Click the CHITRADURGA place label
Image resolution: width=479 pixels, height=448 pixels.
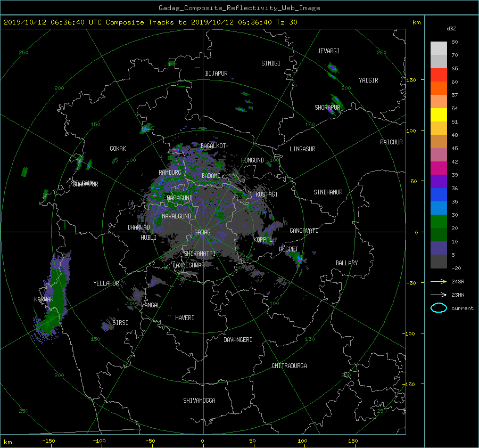click(289, 366)
